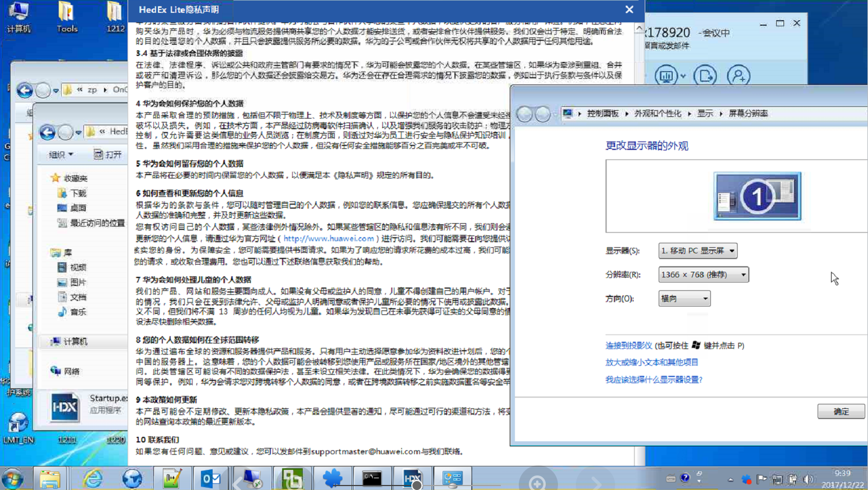Click 显示 in the breadcrumb path

(705, 114)
